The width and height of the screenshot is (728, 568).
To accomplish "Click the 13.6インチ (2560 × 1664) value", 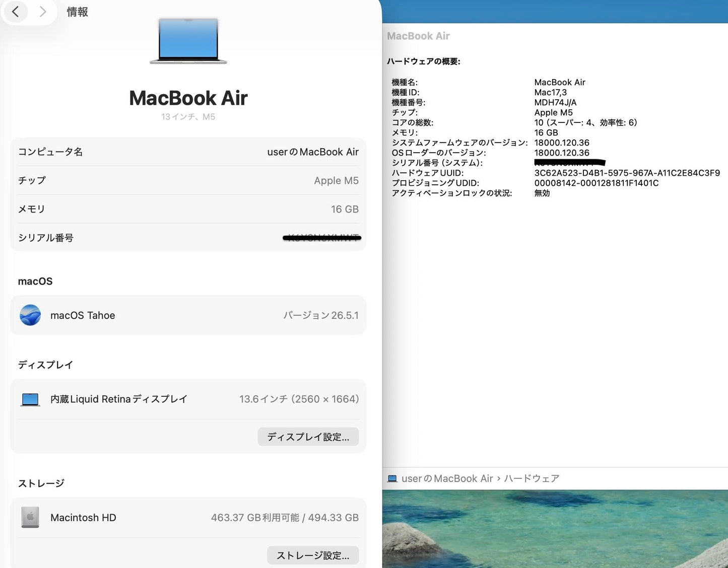I will [x=299, y=399].
